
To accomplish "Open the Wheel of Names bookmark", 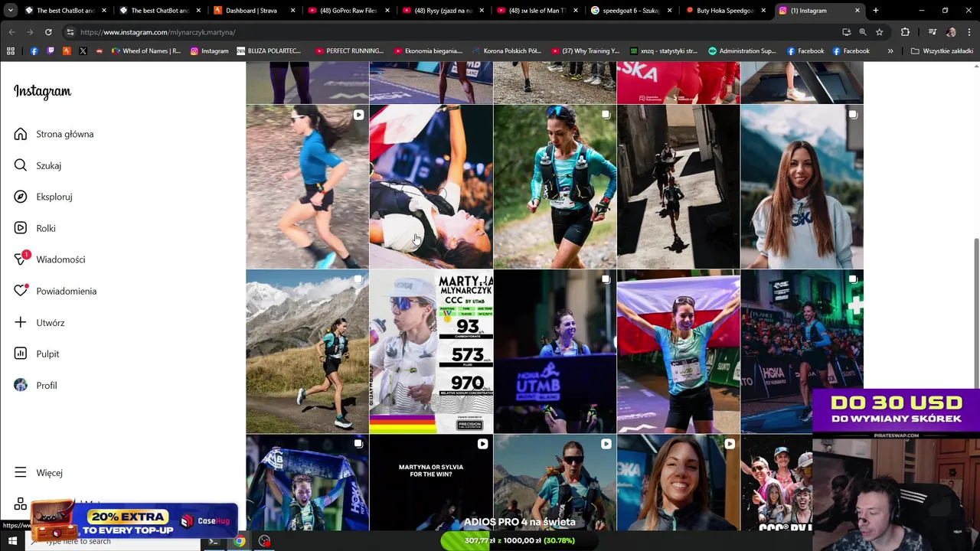I will pos(145,51).
